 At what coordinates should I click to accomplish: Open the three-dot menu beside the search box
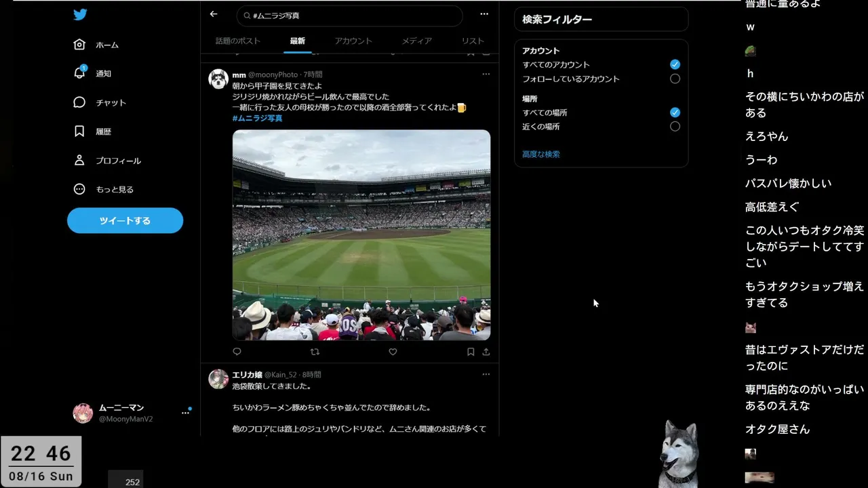coord(484,14)
